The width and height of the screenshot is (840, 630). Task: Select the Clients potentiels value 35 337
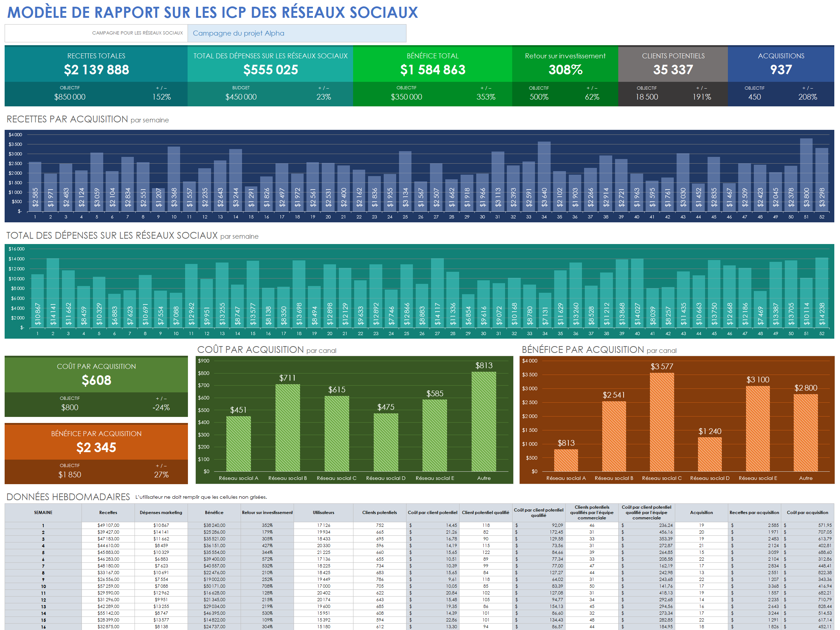point(673,70)
